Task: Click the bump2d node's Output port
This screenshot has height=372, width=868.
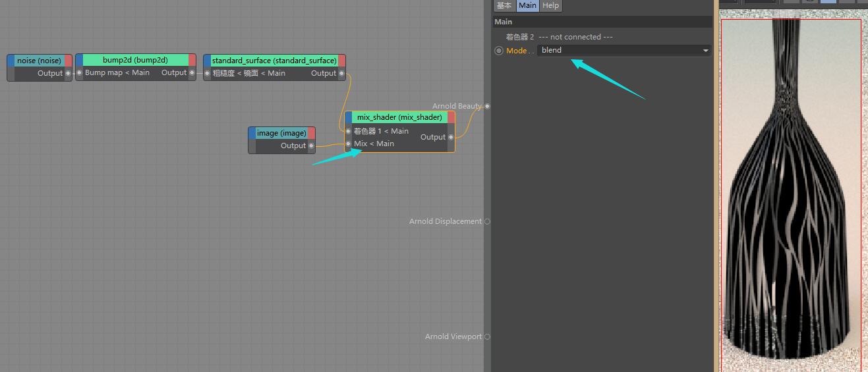Action: click(x=192, y=72)
